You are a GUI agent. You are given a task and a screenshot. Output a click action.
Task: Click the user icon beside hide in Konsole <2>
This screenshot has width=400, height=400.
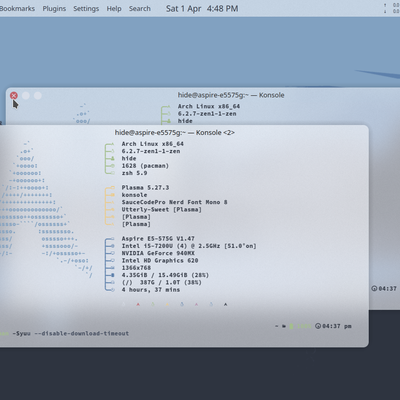click(x=113, y=159)
